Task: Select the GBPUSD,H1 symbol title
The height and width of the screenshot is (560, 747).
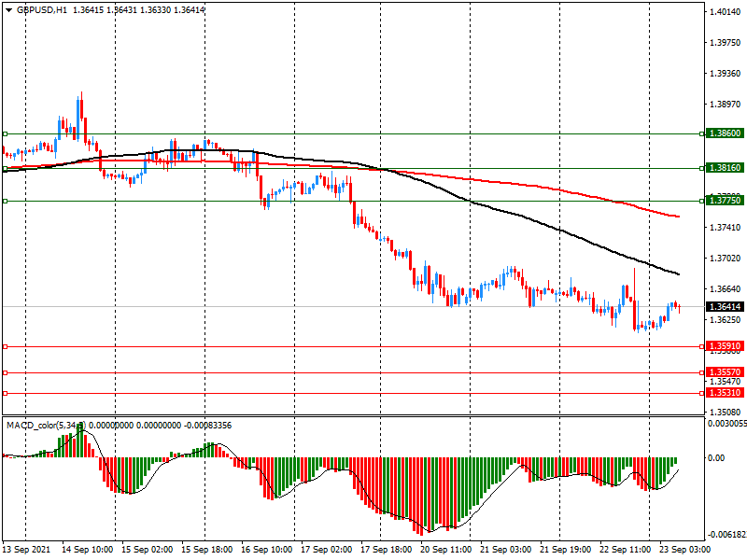Action: (42, 9)
